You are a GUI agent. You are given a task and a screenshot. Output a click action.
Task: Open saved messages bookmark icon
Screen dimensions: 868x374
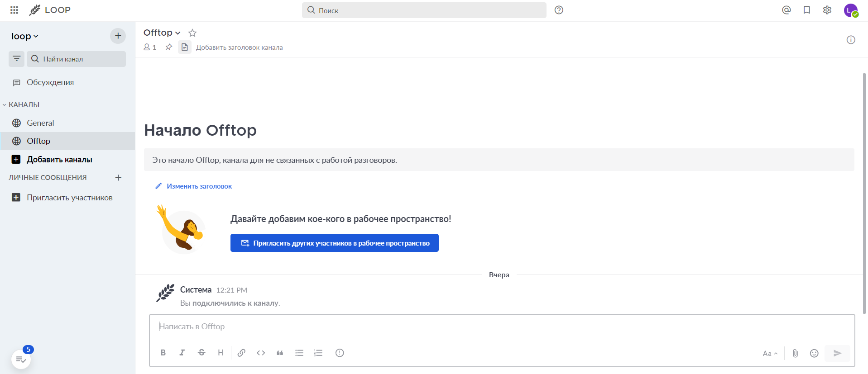(807, 10)
